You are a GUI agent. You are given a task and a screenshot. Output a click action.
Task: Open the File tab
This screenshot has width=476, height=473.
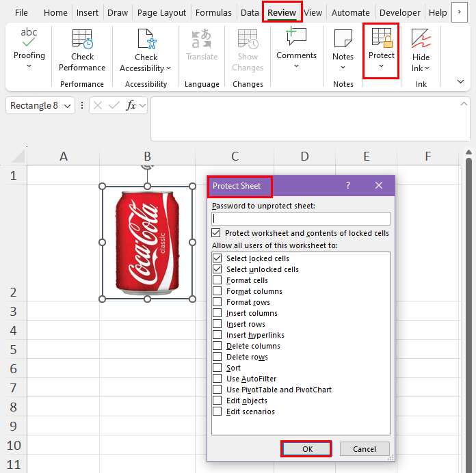[x=21, y=12]
